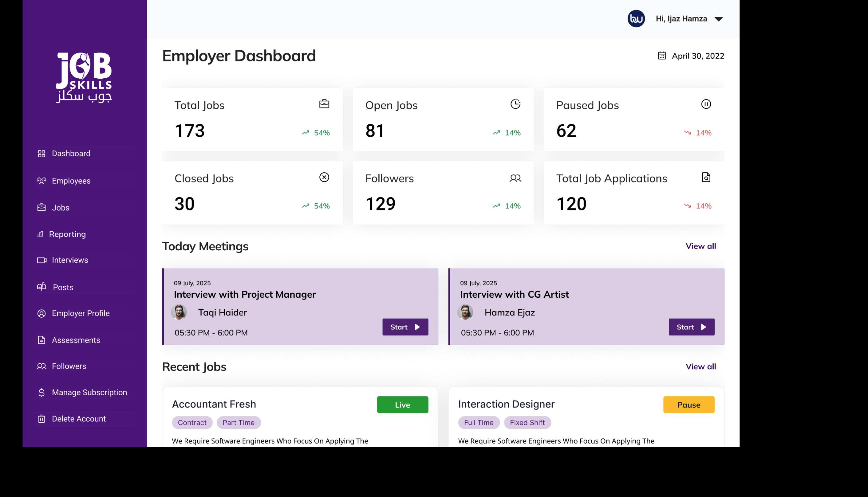Click the X circle icon on Closed Jobs card
The width and height of the screenshot is (868, 497).
[x=324, y=177]
